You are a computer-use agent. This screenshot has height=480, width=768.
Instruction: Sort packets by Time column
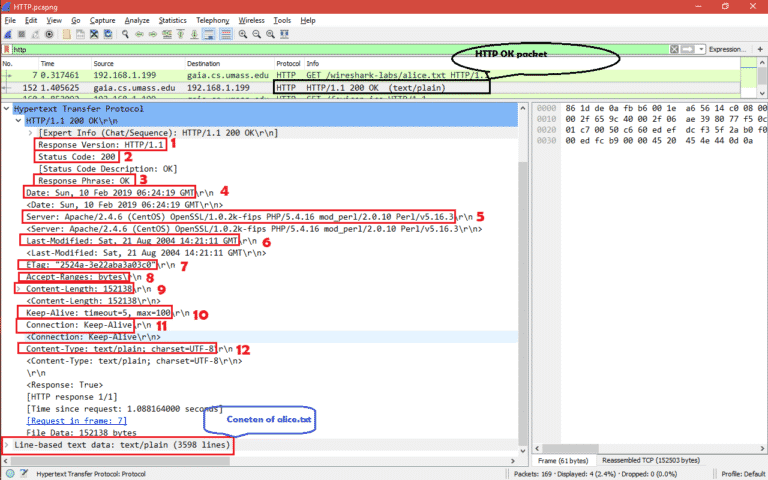pyautogui.click(x=65, y=64)
